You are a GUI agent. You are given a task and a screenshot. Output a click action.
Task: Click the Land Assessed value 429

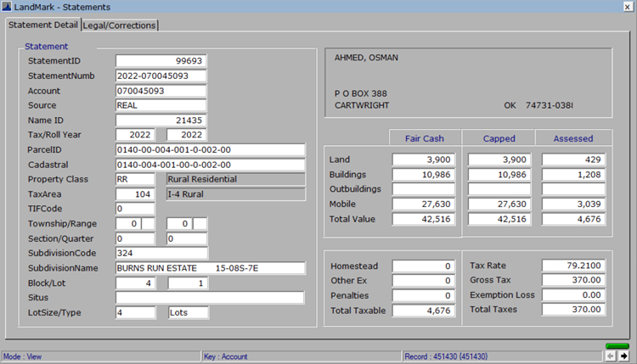tap(573, 160)
